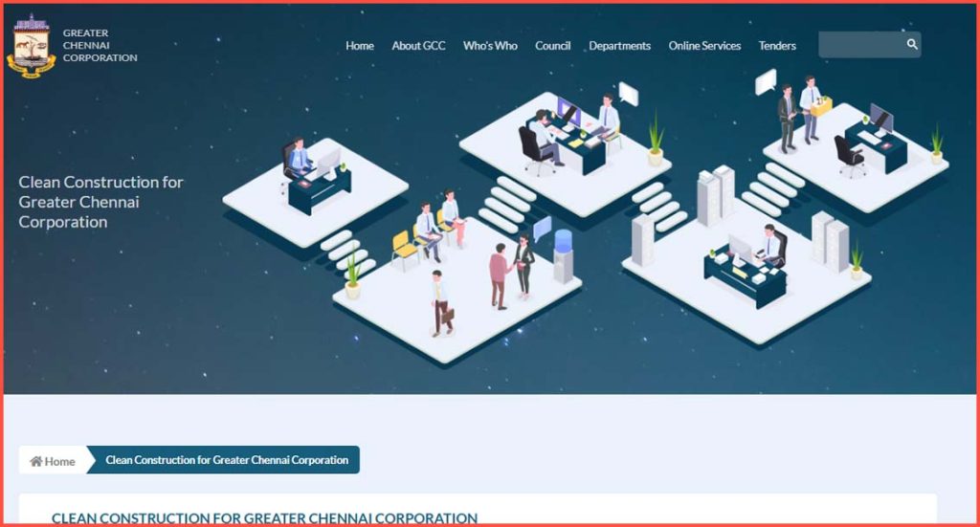
Task: Click the Clean Construction section heading
Action: click(264, 517)
